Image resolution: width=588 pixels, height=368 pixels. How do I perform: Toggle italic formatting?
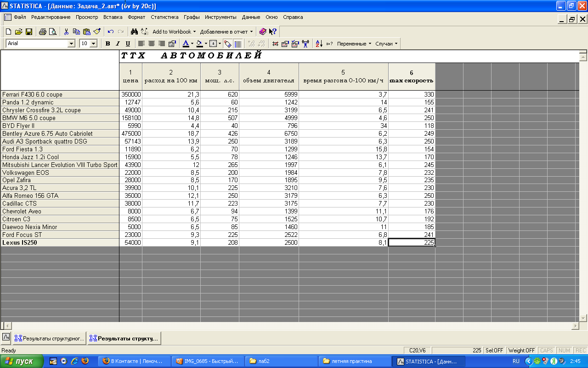(x=118, y=44)
